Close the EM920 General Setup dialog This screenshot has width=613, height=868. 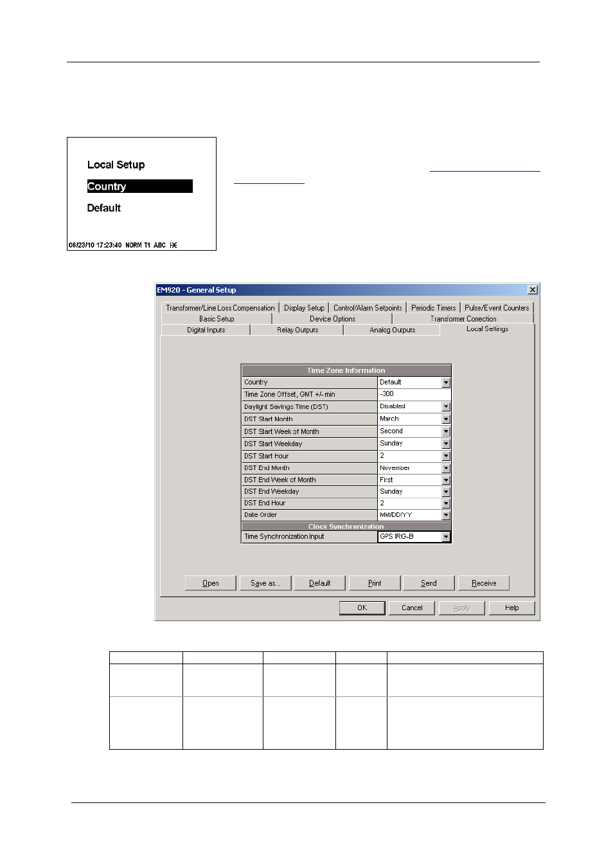[533, 290]
